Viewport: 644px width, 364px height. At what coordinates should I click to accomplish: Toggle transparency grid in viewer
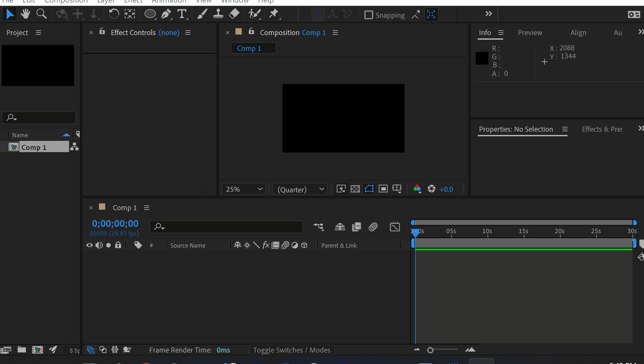click(x=355, y=189)
